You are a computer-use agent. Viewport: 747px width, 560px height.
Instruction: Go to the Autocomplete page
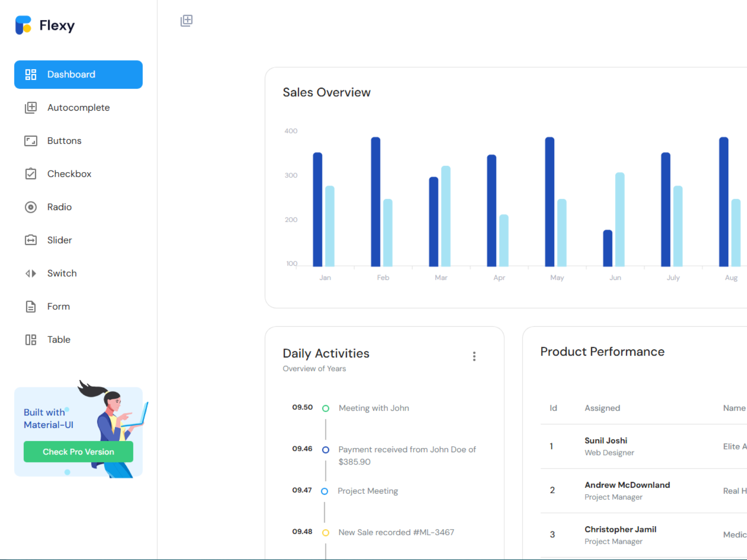(x=78, y=108)
